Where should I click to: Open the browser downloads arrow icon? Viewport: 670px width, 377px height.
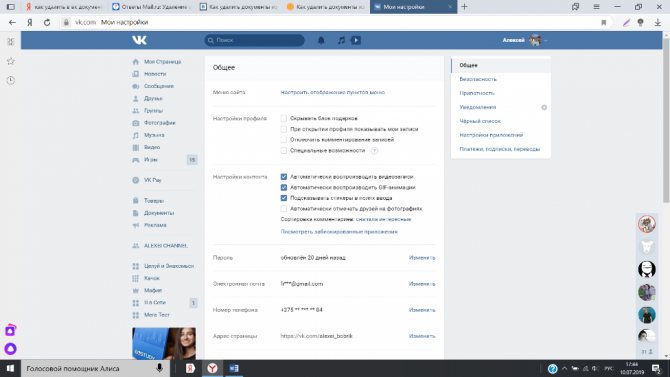[658, 22]
